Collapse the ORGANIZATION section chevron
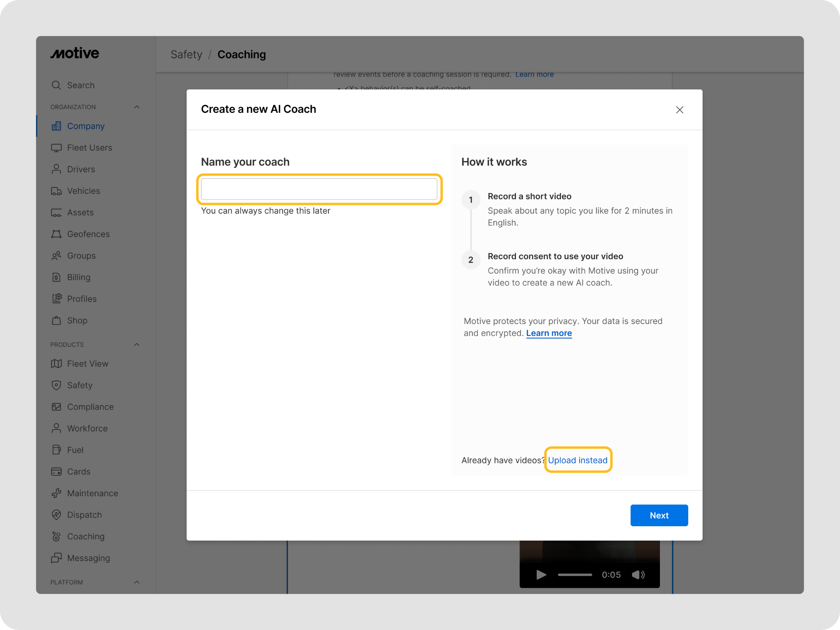840x630 pixels. click(x=137, y=107)
